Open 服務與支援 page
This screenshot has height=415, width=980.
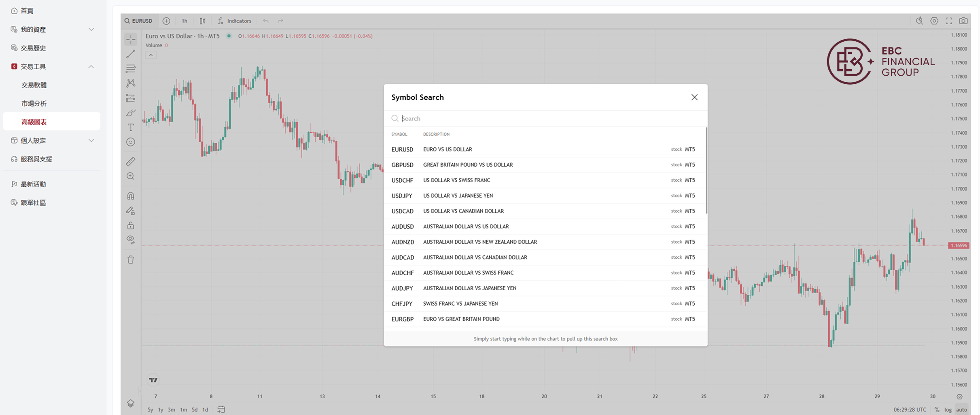pos(52,159)
